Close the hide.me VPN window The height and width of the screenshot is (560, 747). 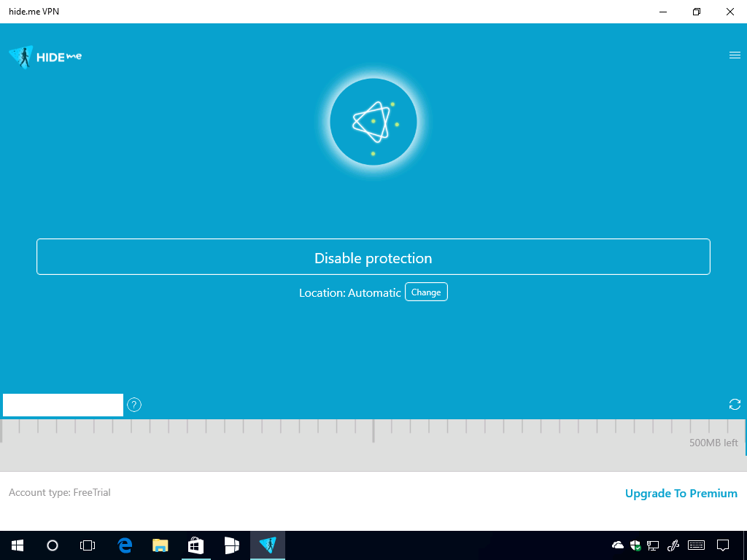point(729,12)
